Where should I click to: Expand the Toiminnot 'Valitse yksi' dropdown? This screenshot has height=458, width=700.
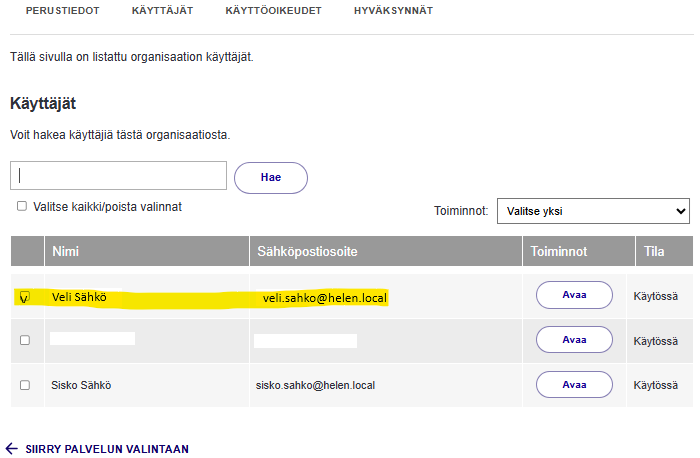point(593,211)
